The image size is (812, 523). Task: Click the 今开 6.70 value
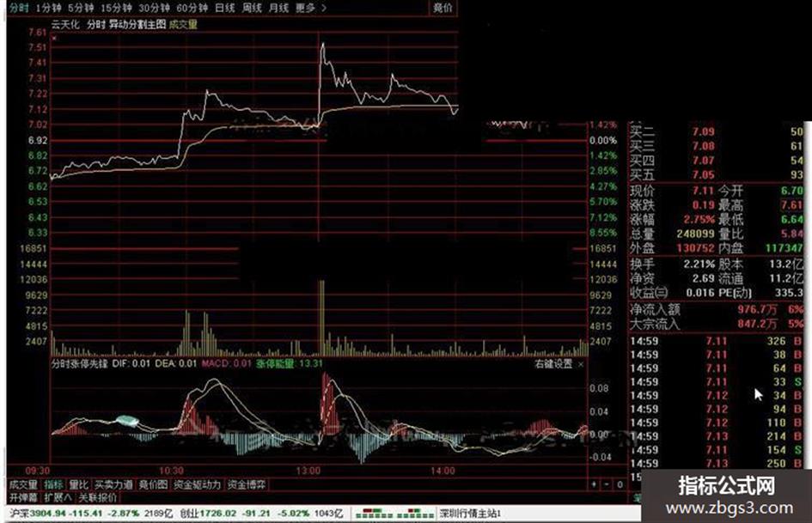click(792, 191)
